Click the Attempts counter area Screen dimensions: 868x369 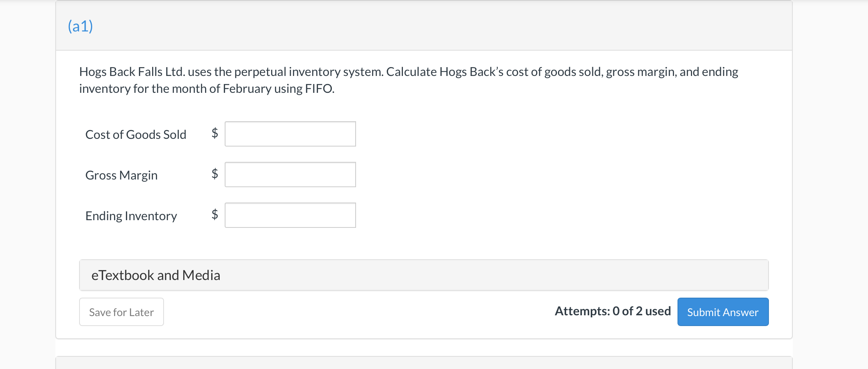[x=613, y=311]
